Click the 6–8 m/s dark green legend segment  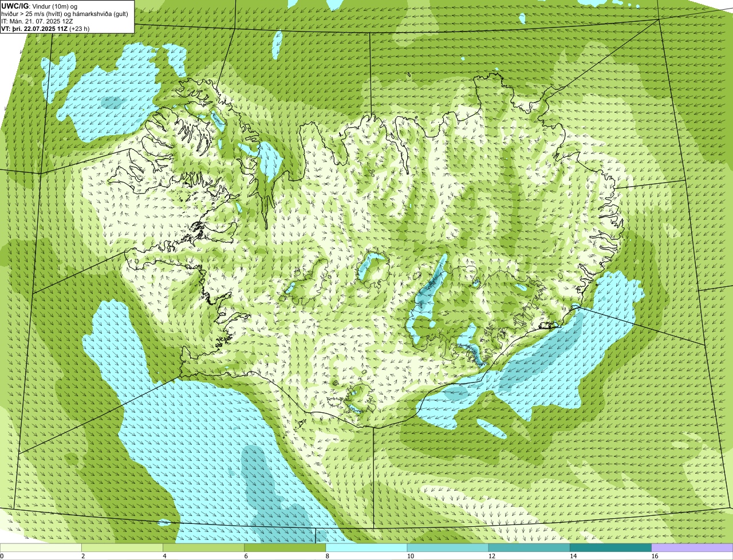(x=285, y=548)
